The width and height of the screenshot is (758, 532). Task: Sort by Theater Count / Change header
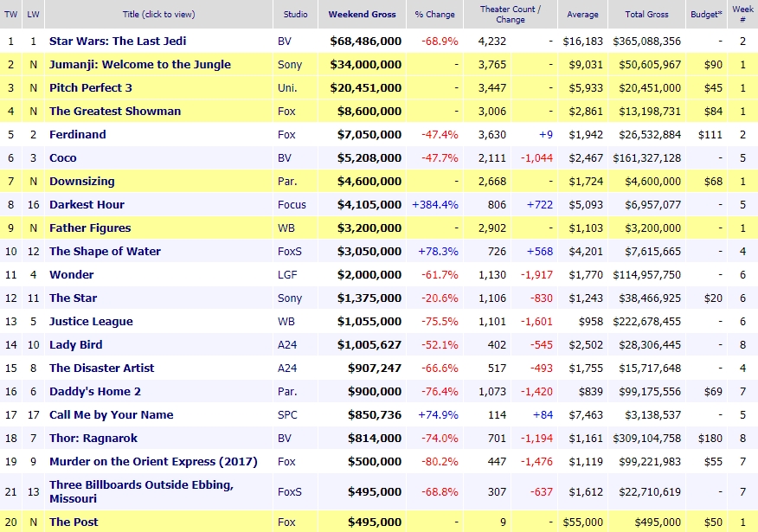(511, 14)
